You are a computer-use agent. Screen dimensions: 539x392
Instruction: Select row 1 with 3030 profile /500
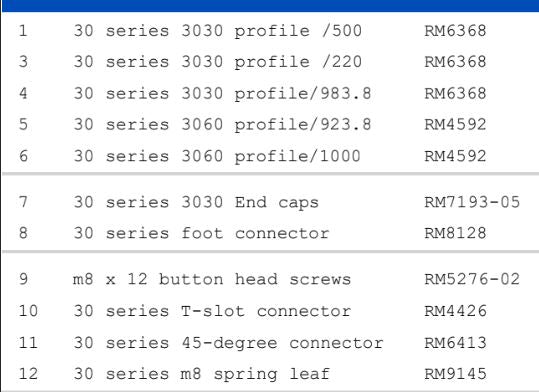[271, 31]
